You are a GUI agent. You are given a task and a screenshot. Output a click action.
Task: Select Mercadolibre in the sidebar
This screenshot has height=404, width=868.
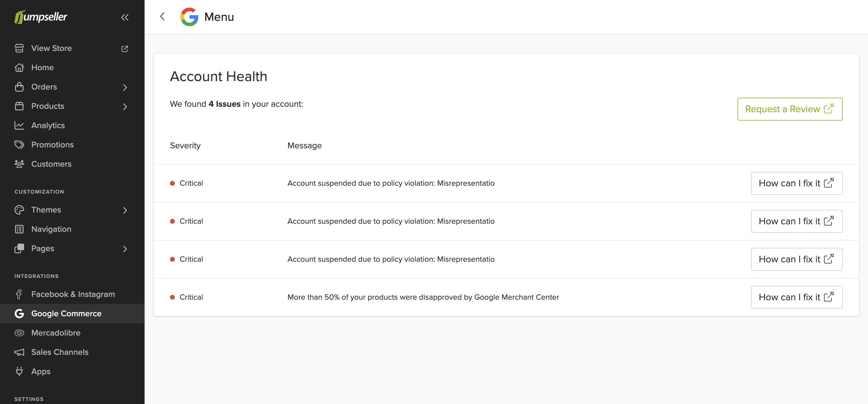pyautogui.click(x=55, y=333)
